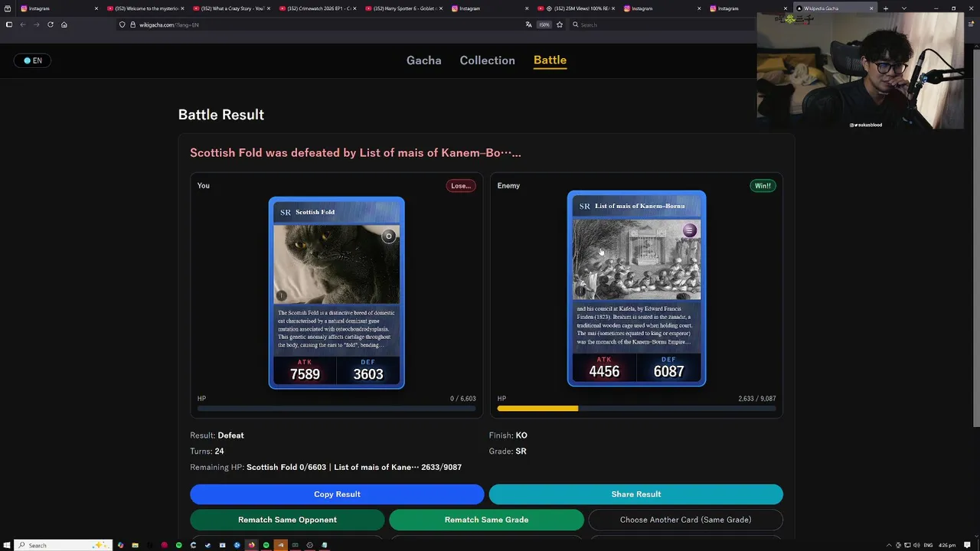This screenshot has height=551, width=980.
Task: Click the browser back arrow
Action: pyautogui.click(x=22, y=24)
